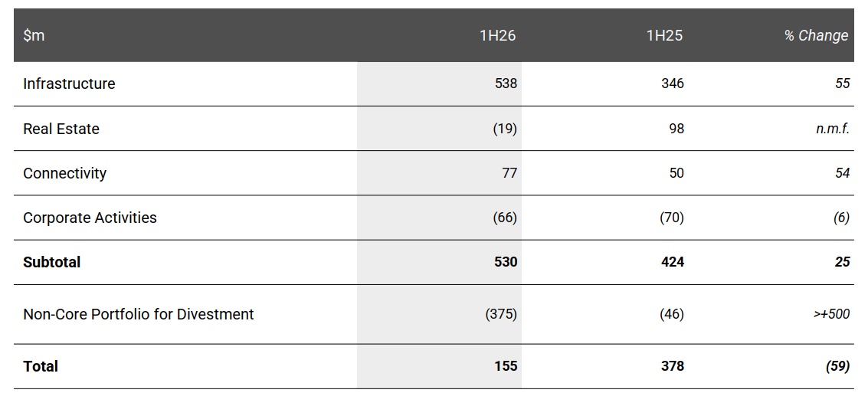Image resolution: width=868 pixels, height=393 pixels.
Task: Select the bold Subtotal row label
Action: (51, 262)
